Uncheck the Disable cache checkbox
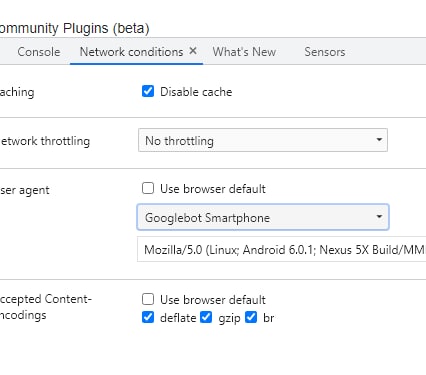This screenshot has width=426, height=375. (148, 91)
